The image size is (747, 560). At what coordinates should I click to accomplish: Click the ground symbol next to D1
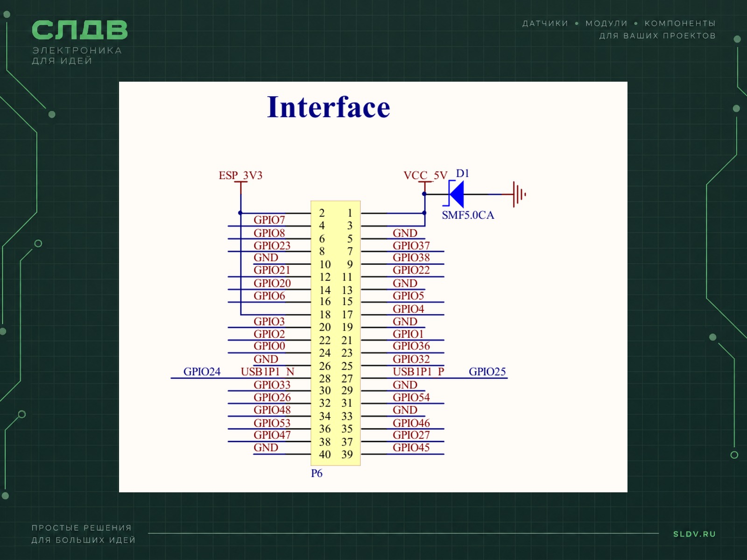pos(520,194)
